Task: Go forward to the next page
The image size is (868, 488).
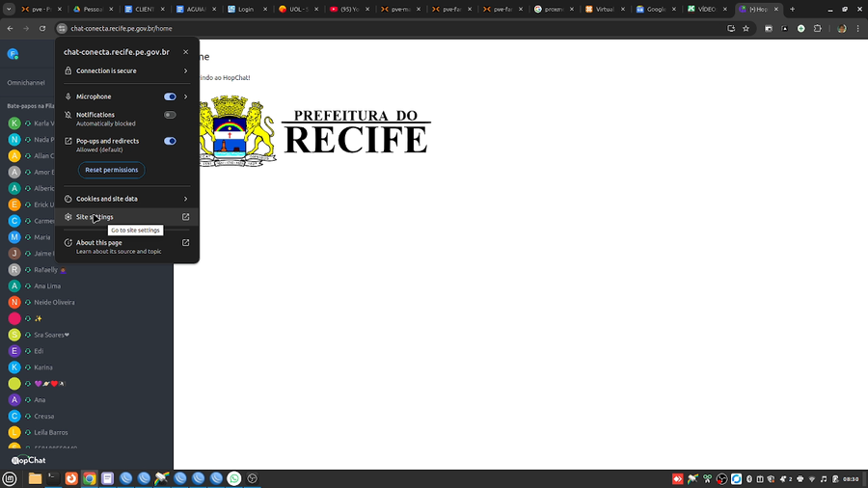Action: tap(26, 28)
